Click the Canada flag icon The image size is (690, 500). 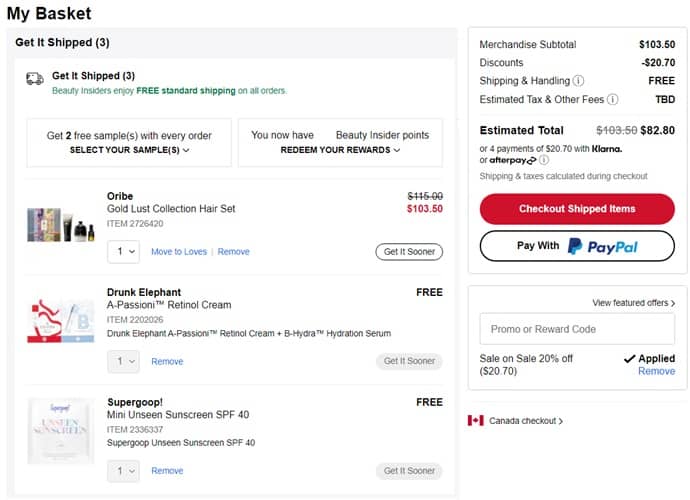click(x=475, y=421)
